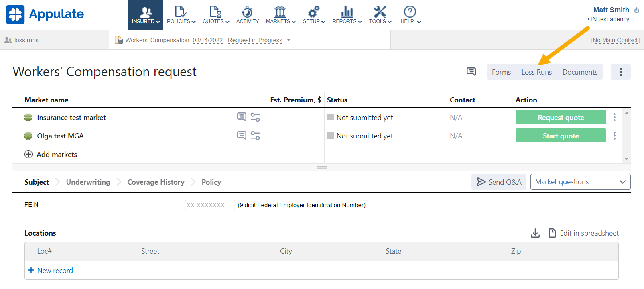This screenshot has height=289, width=644.
Task: Click the No Main Contact link
Action: point(615,40)
